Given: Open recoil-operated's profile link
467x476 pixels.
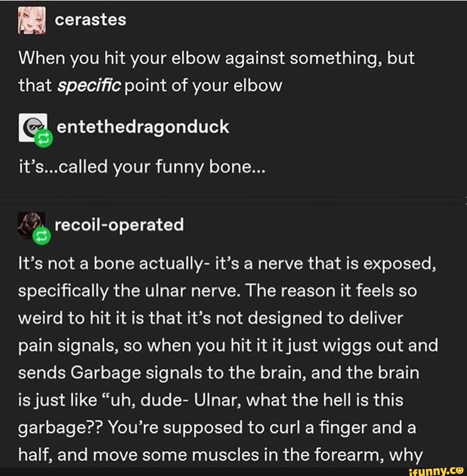Looking at the screenshot, I should [x=119, y=224].
